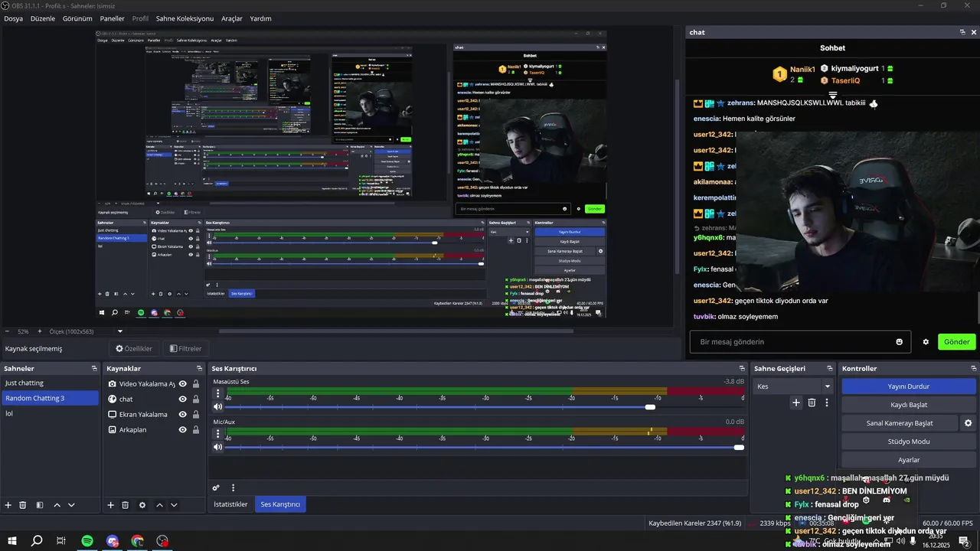980x551 pixels.
Task: Float the Kaynaklar dock panel
Action: pyautogui.click(x=199, y=369)
